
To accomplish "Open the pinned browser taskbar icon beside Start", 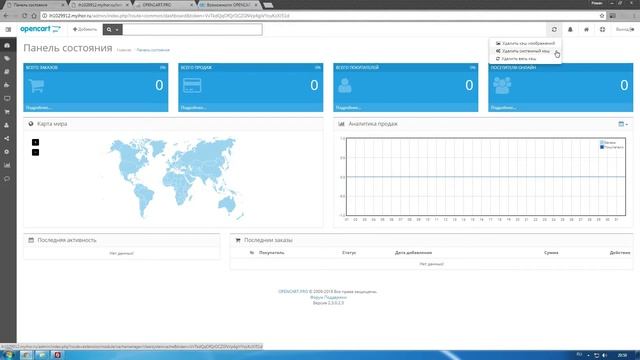I will [26, 355].
